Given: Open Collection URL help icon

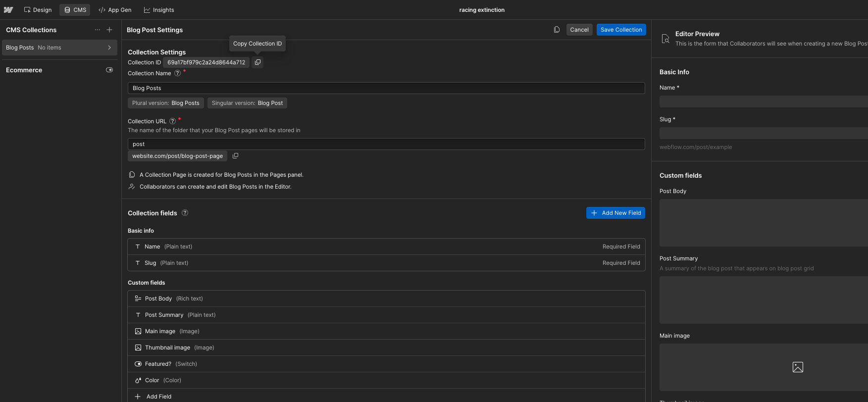Looking at the screenshot, I should coord(173,121).
